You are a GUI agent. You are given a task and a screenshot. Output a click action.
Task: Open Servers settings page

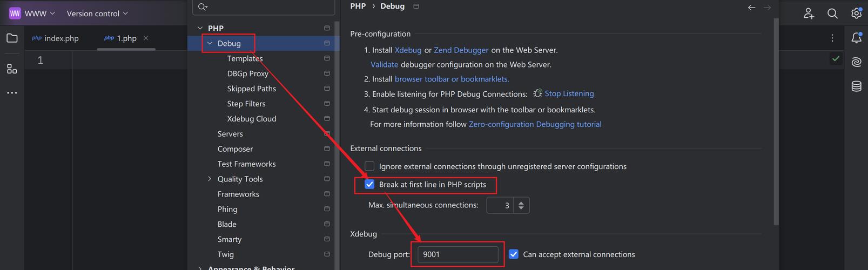230,134
